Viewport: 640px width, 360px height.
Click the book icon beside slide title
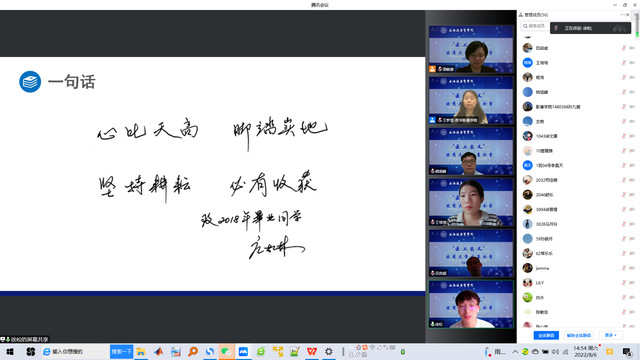pos(30,82)
